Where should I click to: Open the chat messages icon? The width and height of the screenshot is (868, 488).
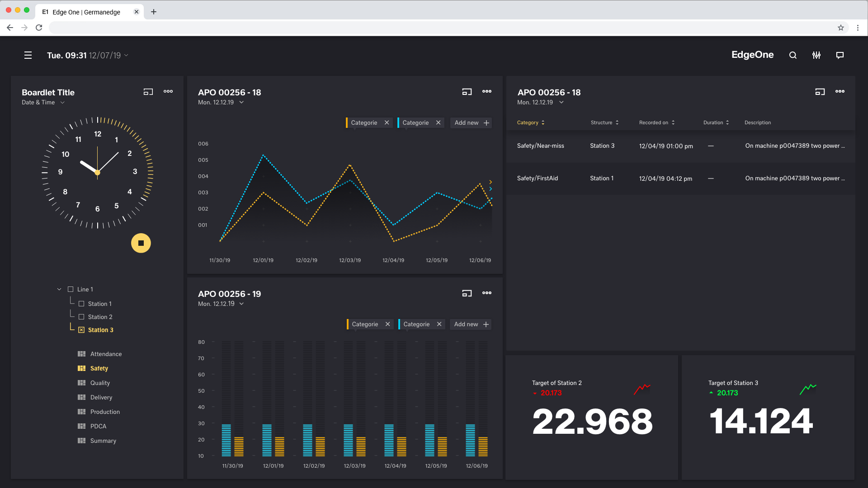coord(840,55)
